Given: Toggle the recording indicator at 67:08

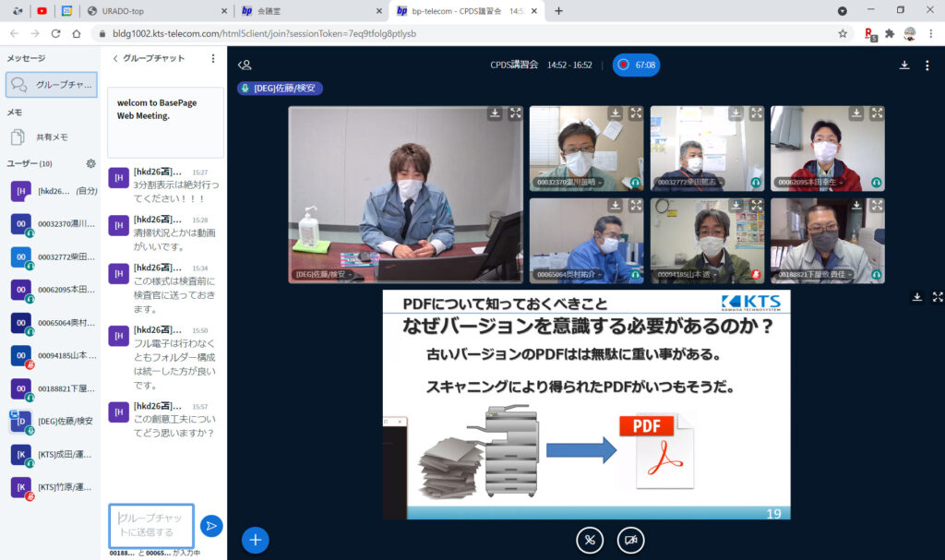Looking at the screenshot, I should pyautogui.click(x=636, y=66).
